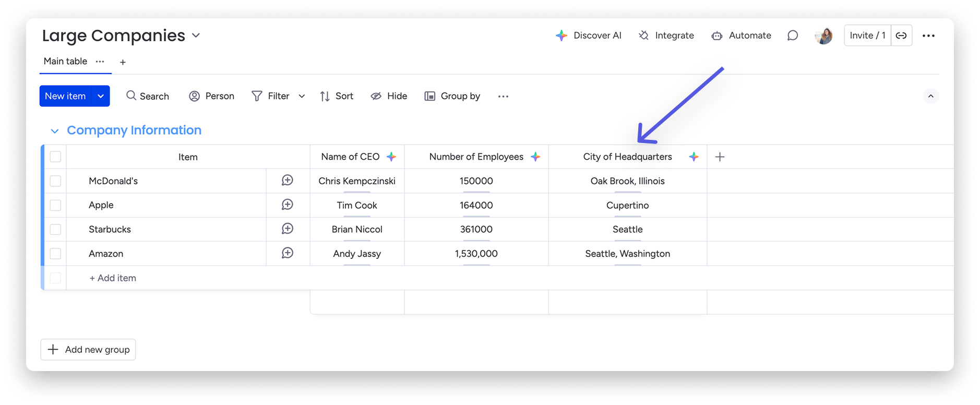The height and width of the screenshot is (405, 980).
Task: Click the Cupertino cell
Action: click(628, 205)
